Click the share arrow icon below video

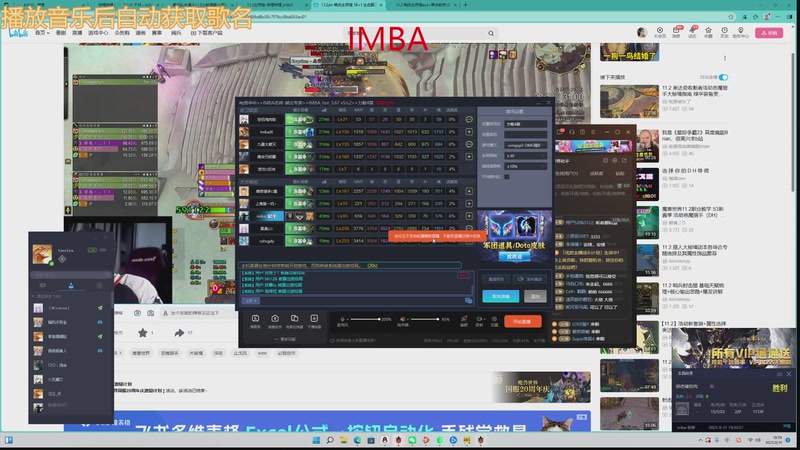coord(179,333)
